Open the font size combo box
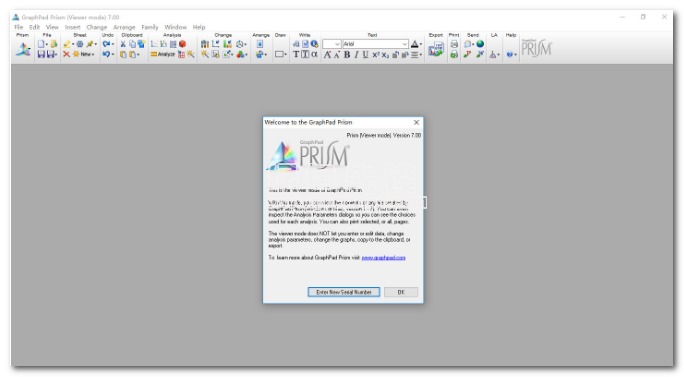684x377 pixels. pyautogui.click(x=332, y=44)
